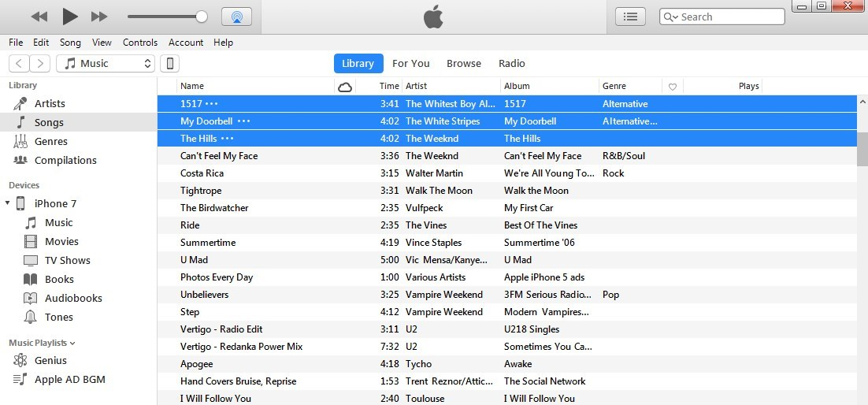Open Books under iPhone 7
868x405 pixels.
click(59, 279)
